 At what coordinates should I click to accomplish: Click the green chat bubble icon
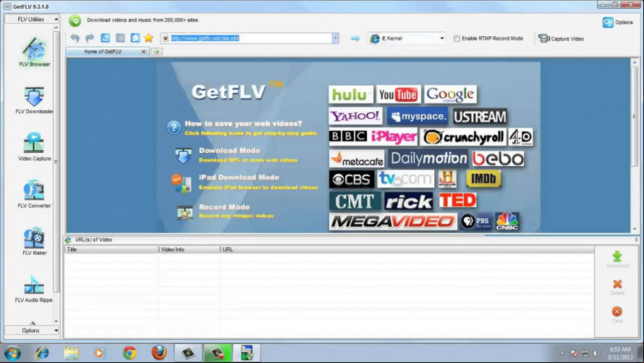tap(75, 20)
